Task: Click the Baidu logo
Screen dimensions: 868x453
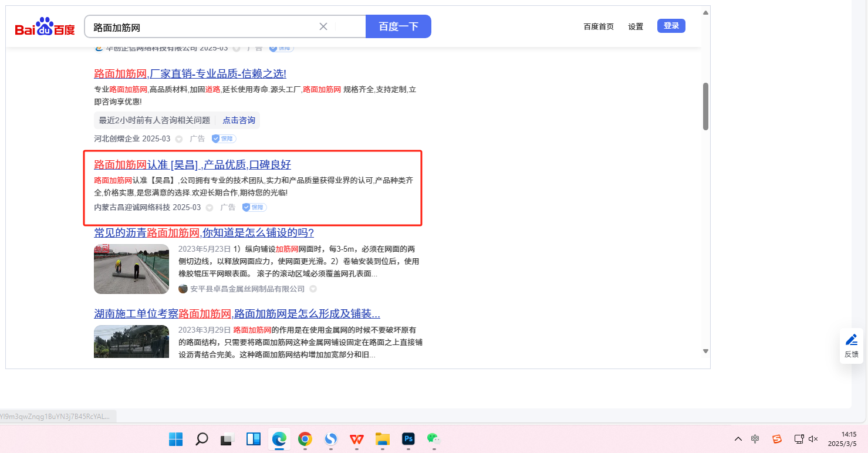Action: coord(45,27)
